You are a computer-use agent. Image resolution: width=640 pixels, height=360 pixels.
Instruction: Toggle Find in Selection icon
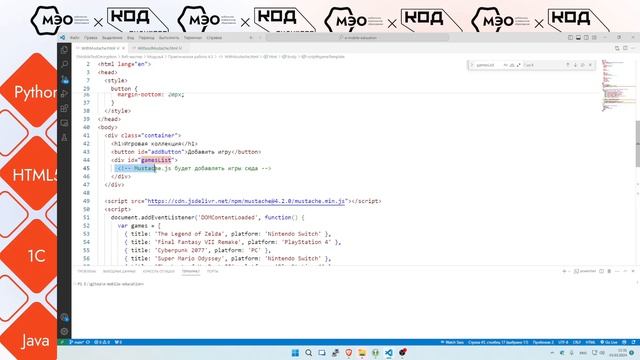[x=583, y=65]
